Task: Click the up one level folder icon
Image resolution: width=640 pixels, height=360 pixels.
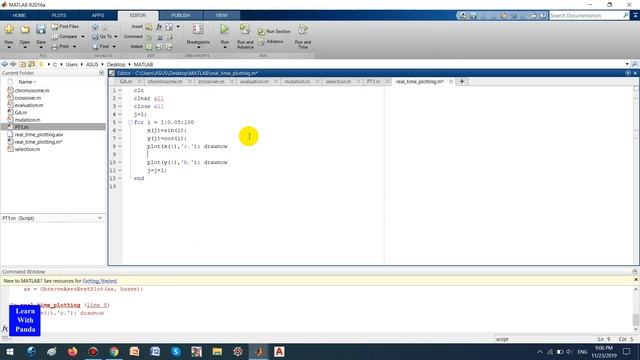Action: click(22, 64)
